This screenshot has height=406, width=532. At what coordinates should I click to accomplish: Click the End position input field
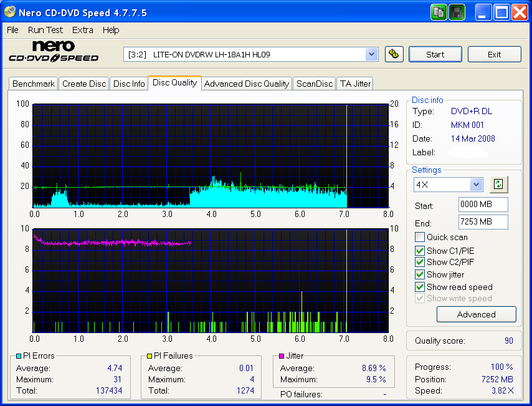pyautogui.click(x=483, y=221)
